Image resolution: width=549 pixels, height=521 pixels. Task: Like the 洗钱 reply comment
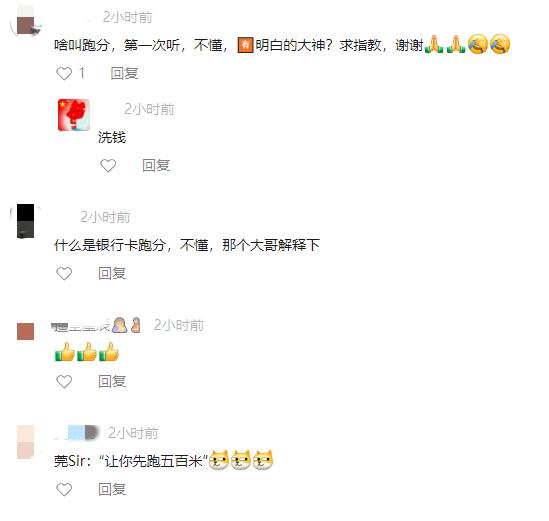pos(108,166)
